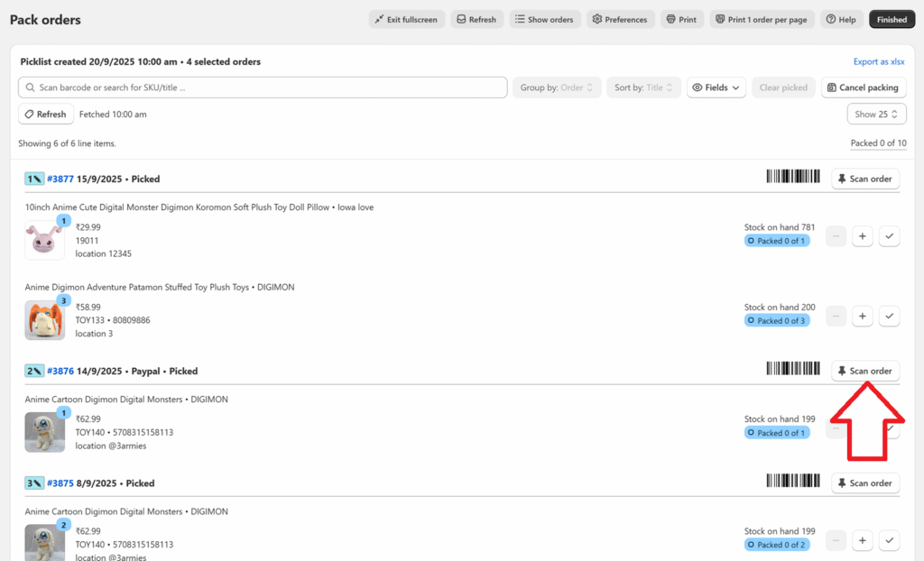924x561 pixels.
Task: Click the Export as xlsx link
Action: (x=878, y=61)
